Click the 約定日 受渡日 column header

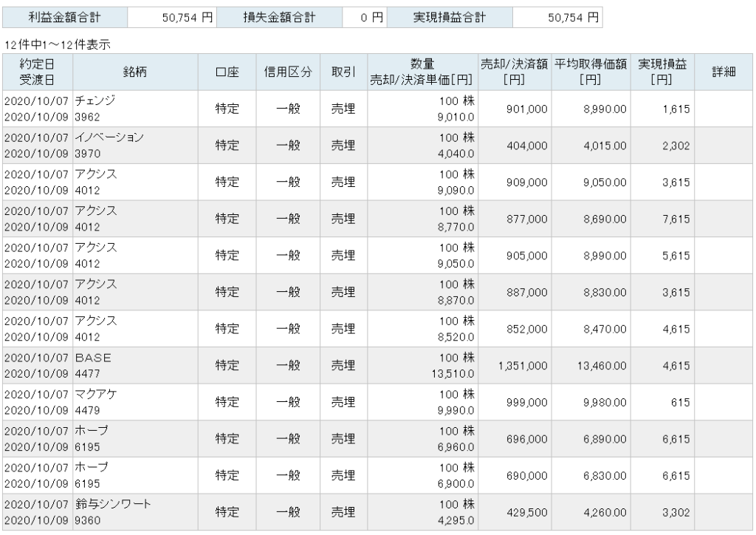(x=38, y=72)
